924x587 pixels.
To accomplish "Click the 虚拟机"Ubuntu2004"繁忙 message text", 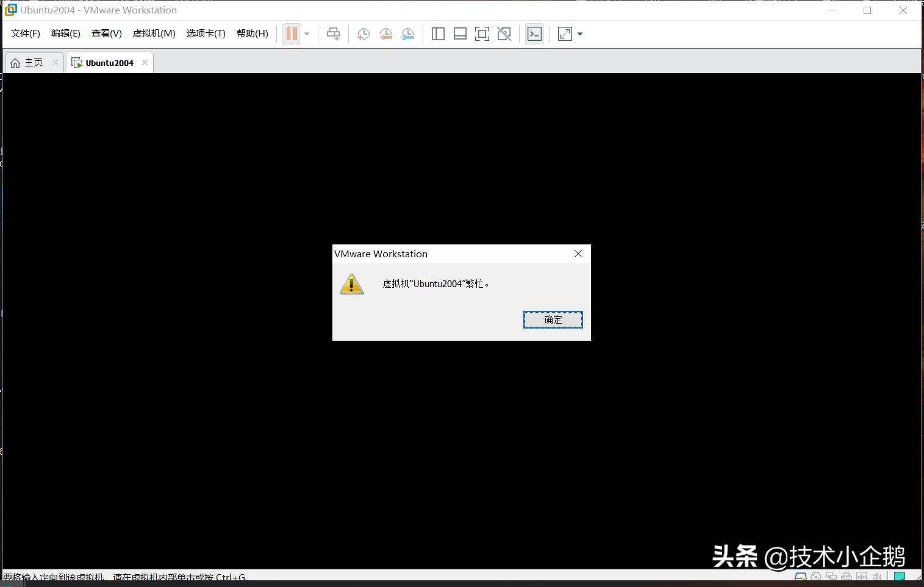I will tap(436, 284).
